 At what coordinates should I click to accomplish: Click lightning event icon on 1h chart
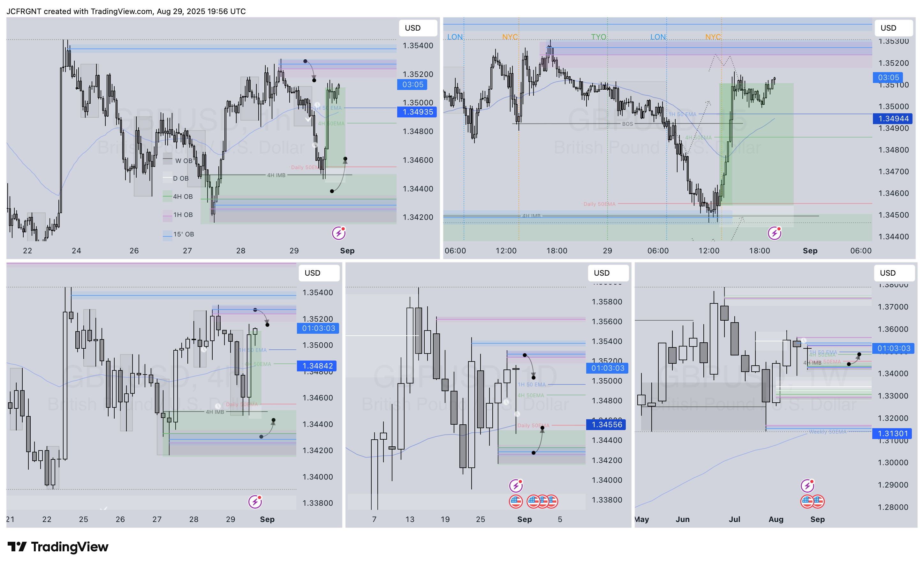339,233
